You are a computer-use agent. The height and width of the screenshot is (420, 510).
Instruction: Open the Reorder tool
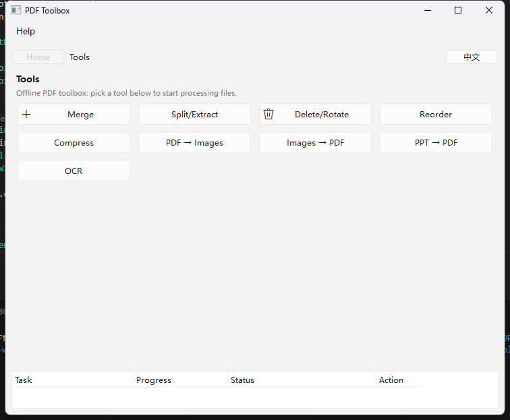pos(436,114)
